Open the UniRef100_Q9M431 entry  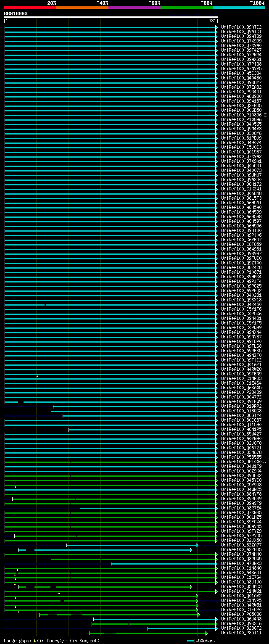point(241,319)
